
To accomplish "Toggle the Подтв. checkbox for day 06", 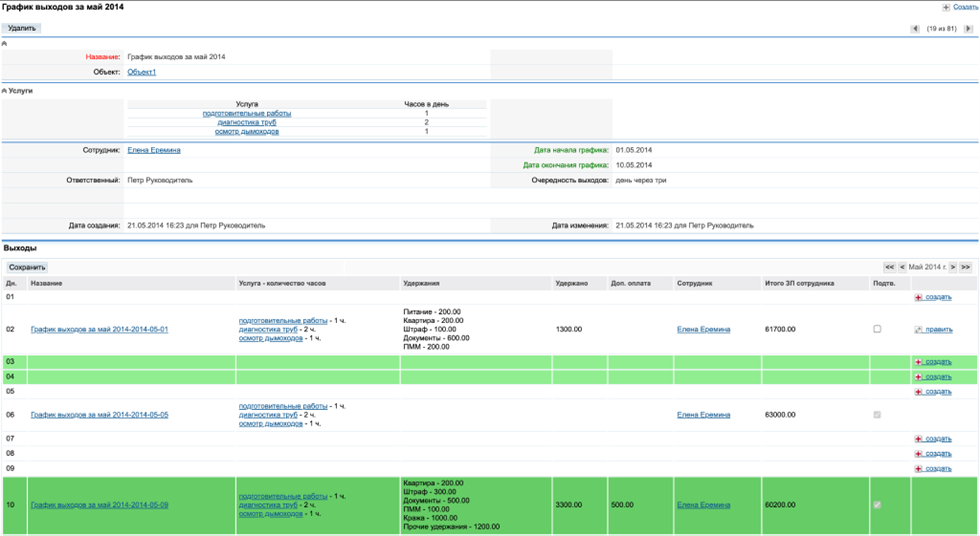I will (x=877, y=414).
